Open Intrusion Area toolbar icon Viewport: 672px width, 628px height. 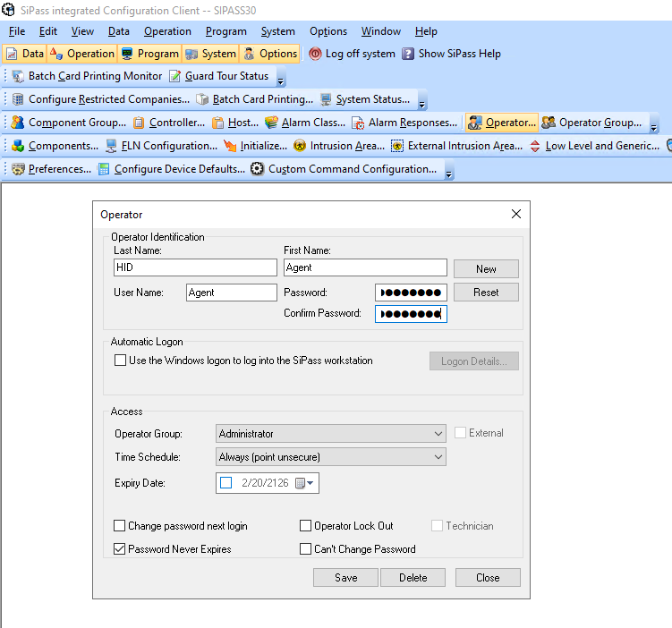(x=299, y=146)
